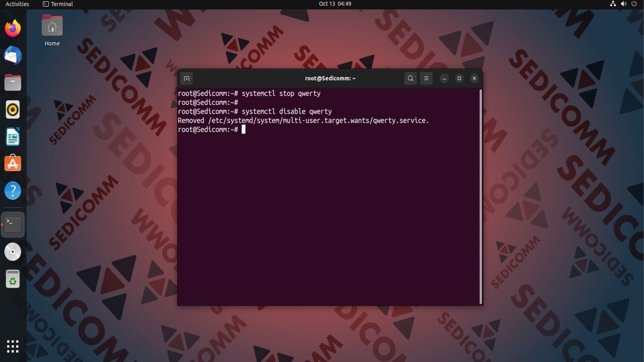Select the Terminal icon in dock

[x=13, y=225]
